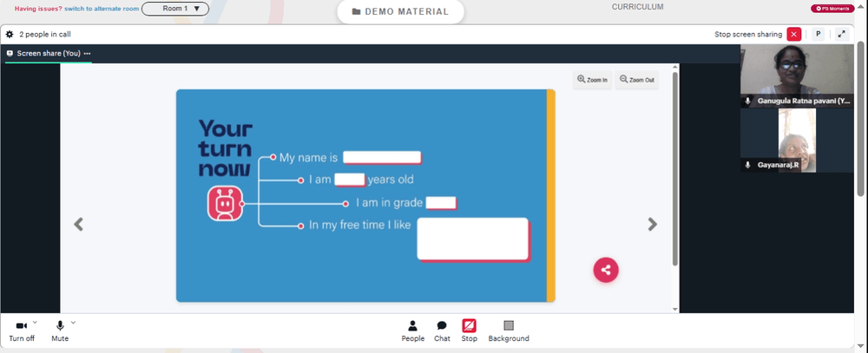Mute microphone toggle
This screenshot has height=353, width=868.
(60, 330)
